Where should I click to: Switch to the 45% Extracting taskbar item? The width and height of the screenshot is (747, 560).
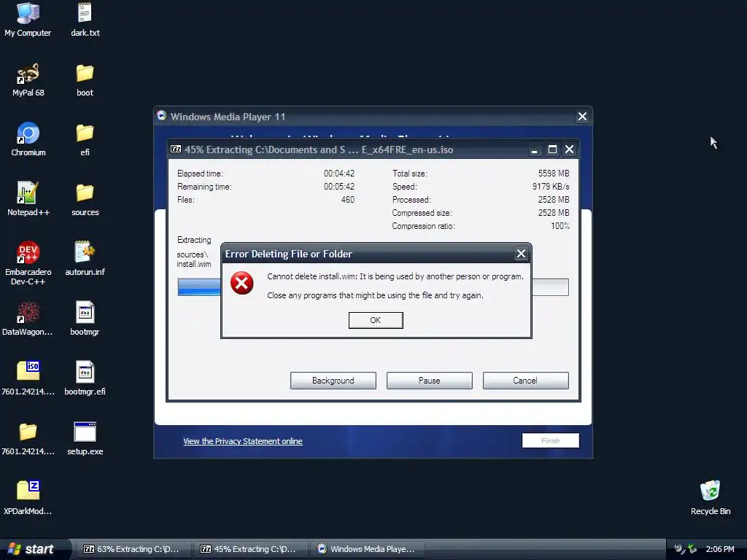point(249,549)
